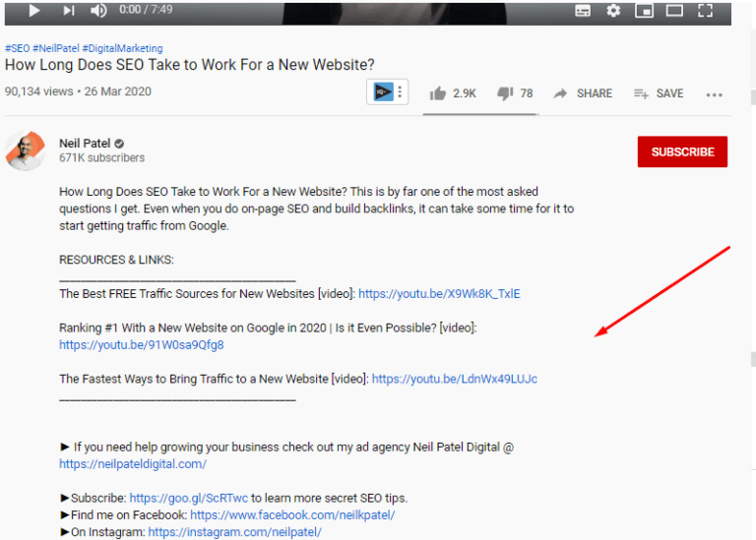This screenshot has width=756, height=540.
Task: Open the Facebook neilkpatel link
Action: pyautogui.click(x=292, y=514)
